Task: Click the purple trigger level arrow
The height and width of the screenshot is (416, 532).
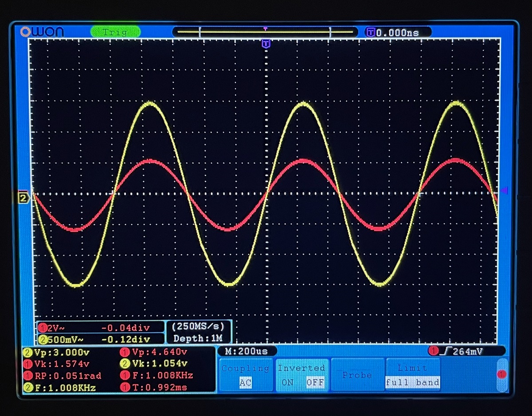Action: pyautogui.click(x=504, y=190)
